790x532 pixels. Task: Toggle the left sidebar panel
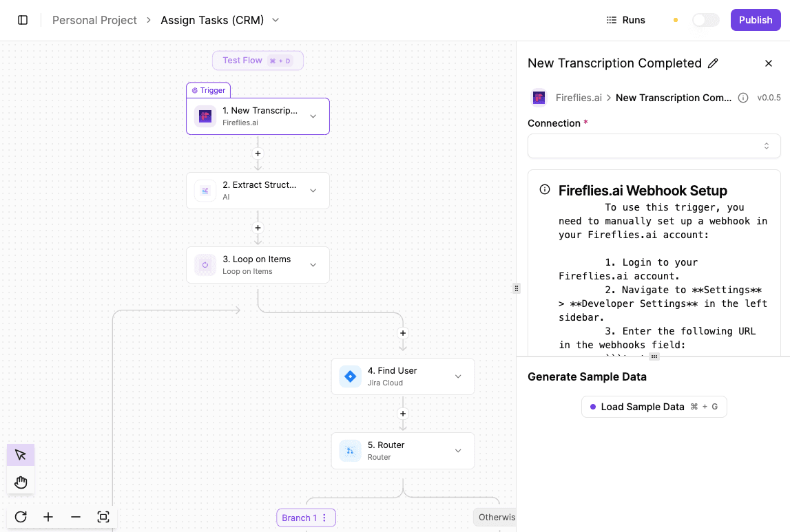coord(23,20)
